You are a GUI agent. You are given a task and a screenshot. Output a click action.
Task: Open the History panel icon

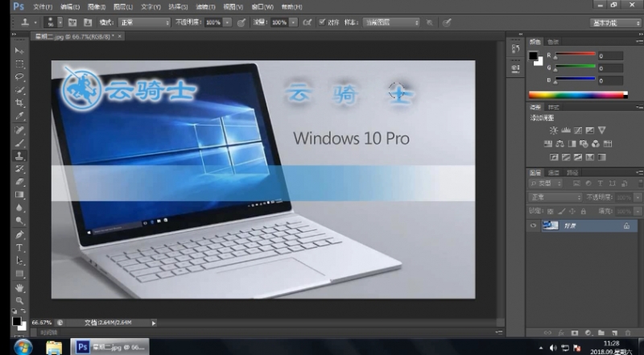pyautogui.click(x=516, y=49)
